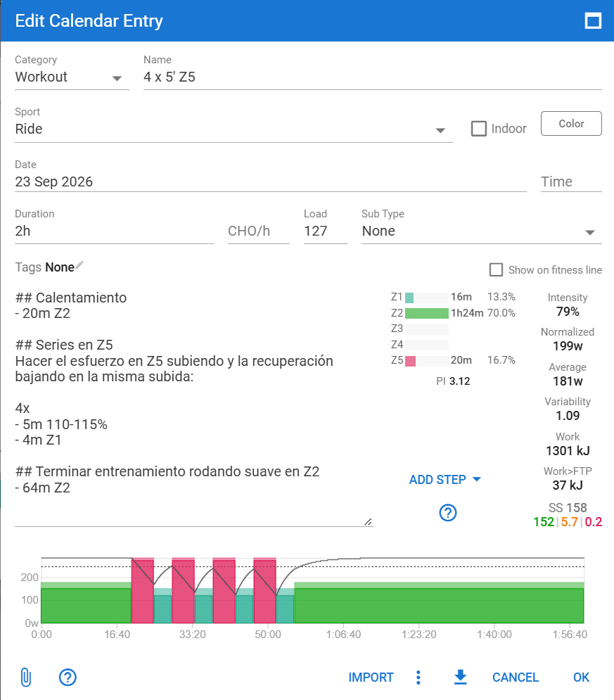The width and height of the screenshot is (614, 700).
Task: Open the three-dot more options menu
Action: coord(418,677)
